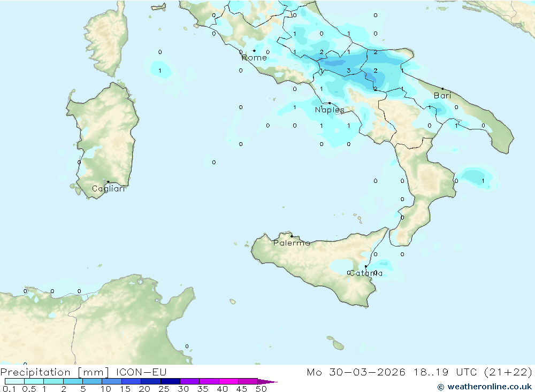Viewport: 535px width, 392px height.
Task: Click the legend arrow tip above 50
Action: [x=268, y=382]
